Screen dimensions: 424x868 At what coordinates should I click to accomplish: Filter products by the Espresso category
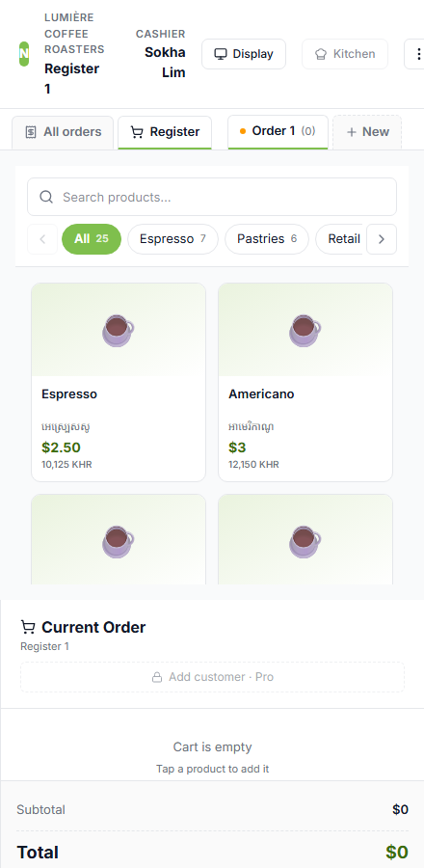pos(173,239)
